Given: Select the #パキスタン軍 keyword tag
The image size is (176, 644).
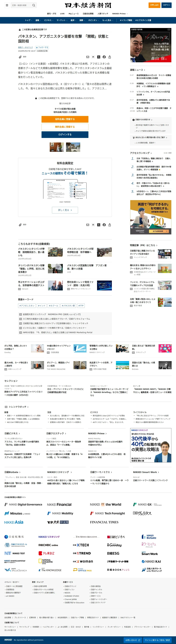Looking at the screenshot, I should point(68,306).
